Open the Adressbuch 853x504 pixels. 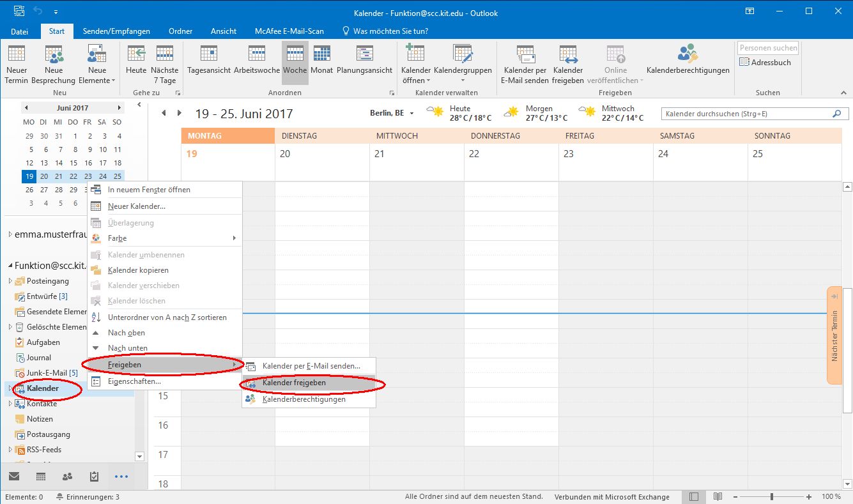coord(765,63)
